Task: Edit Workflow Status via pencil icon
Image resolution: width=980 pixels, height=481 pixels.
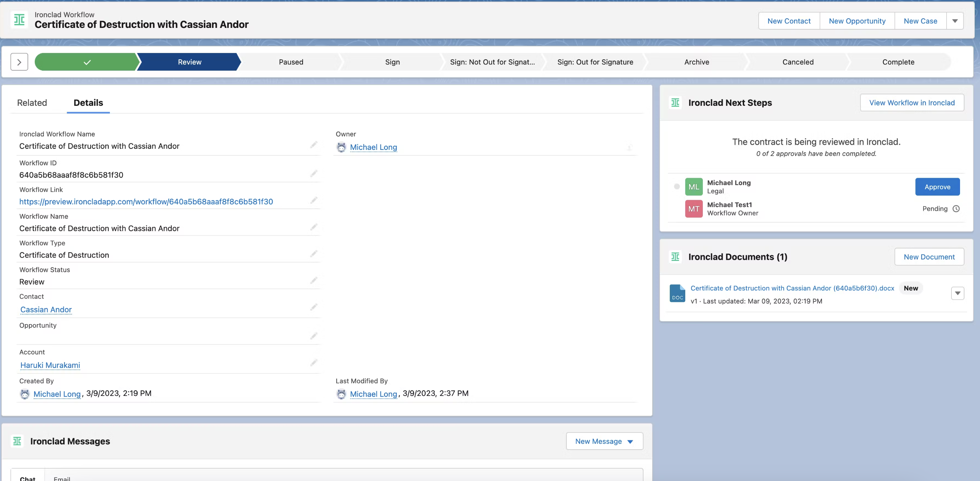Action: pos(313,280)
